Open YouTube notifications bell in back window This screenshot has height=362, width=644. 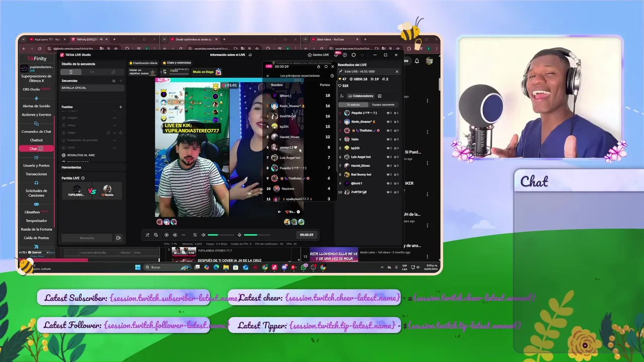point(417,61)
